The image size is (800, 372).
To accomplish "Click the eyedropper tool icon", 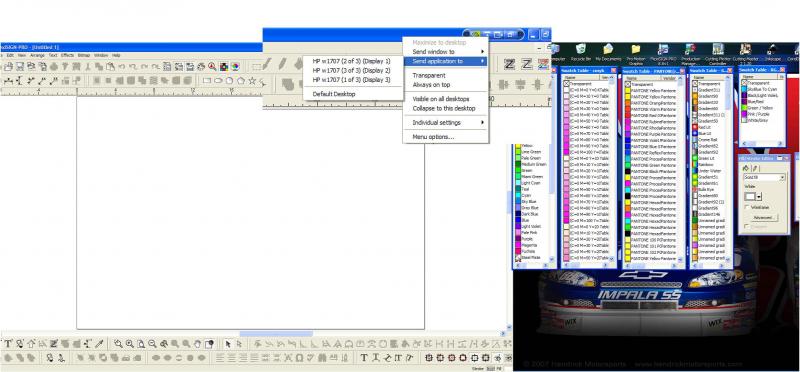I will pyautogui.click(x=99, y=344).
